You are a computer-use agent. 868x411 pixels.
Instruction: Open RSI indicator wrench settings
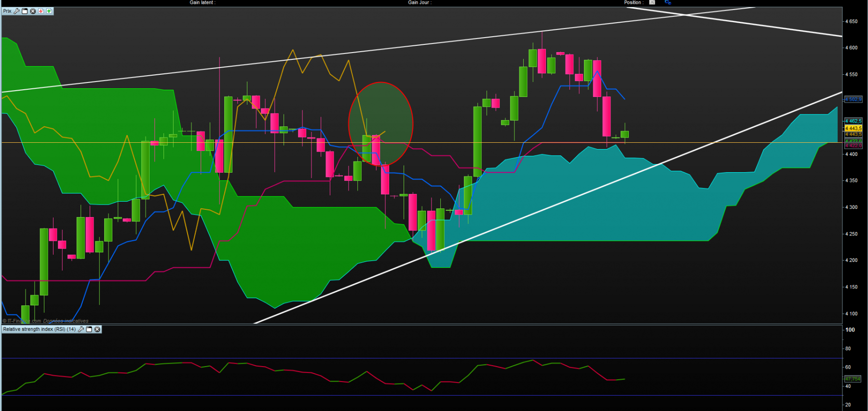click(x=81, y=329)
